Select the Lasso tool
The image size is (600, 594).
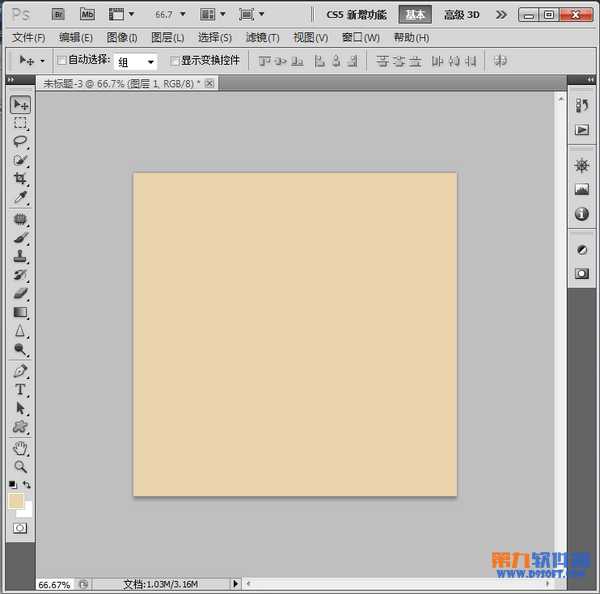(20, 142)
